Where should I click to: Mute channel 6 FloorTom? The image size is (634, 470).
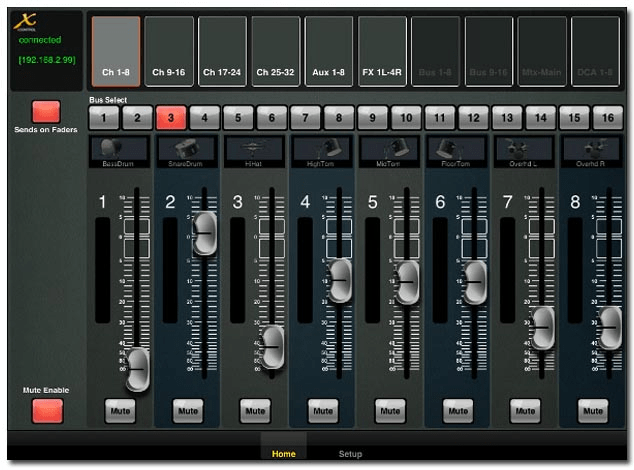pyautogui.click(x=458, y=411)
